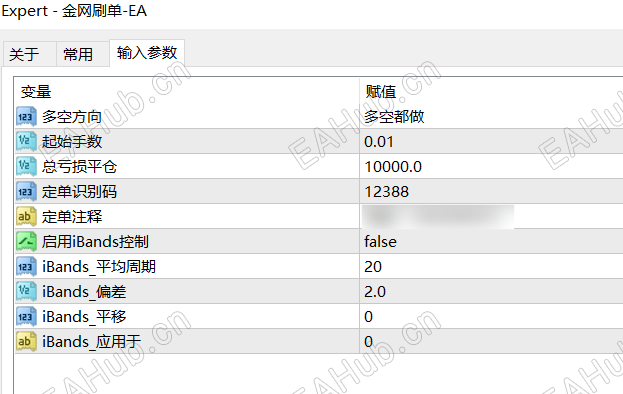Click the string ab icon beside 定单注释
The height and width of the screenshot is (394, 623).
click(26, 216)
